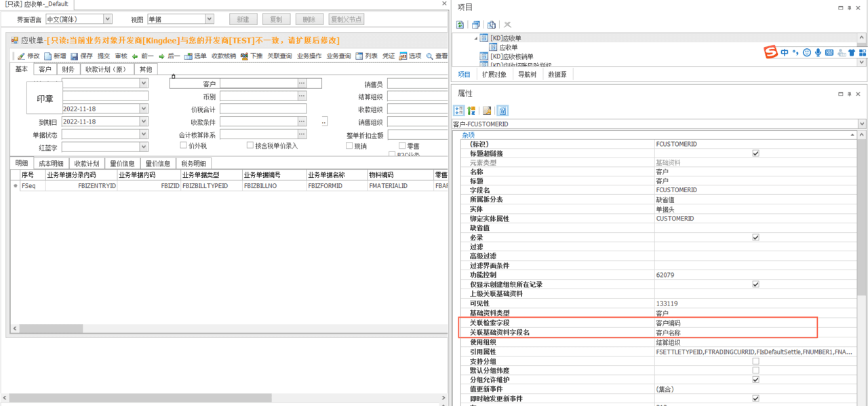Switch to the 财务 tab
This screenshot has height=406, width=868.
click(x=68, y=69)
